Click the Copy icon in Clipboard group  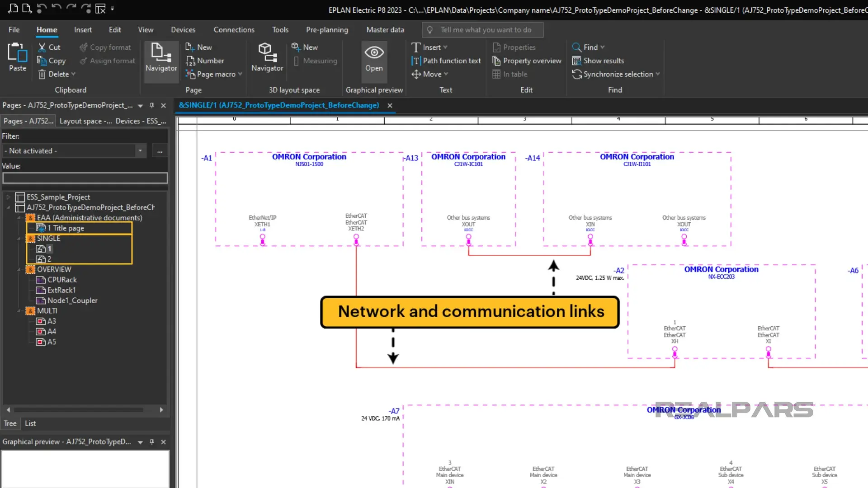pyautogui.click(x=52, y=61)
